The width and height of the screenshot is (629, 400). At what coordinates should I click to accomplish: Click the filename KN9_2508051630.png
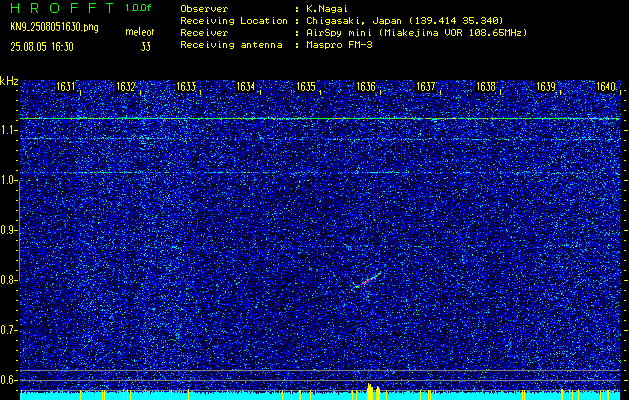[54, 28]
